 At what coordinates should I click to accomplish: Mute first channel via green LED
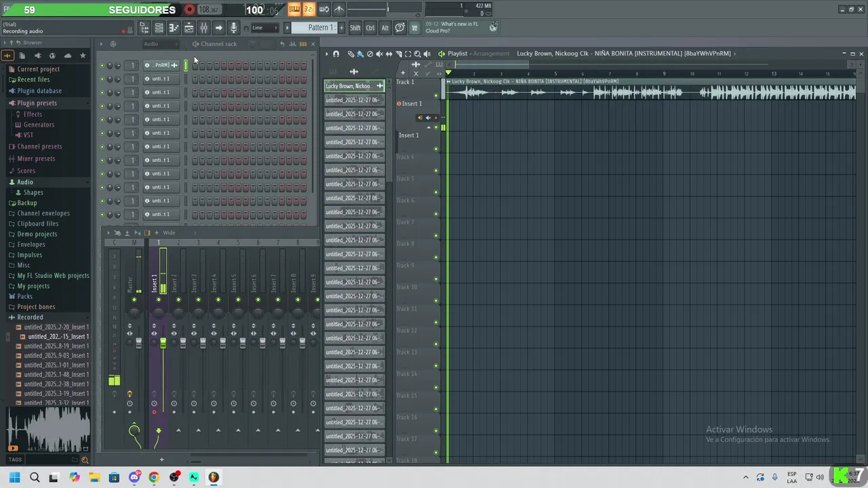coord(102,66)
